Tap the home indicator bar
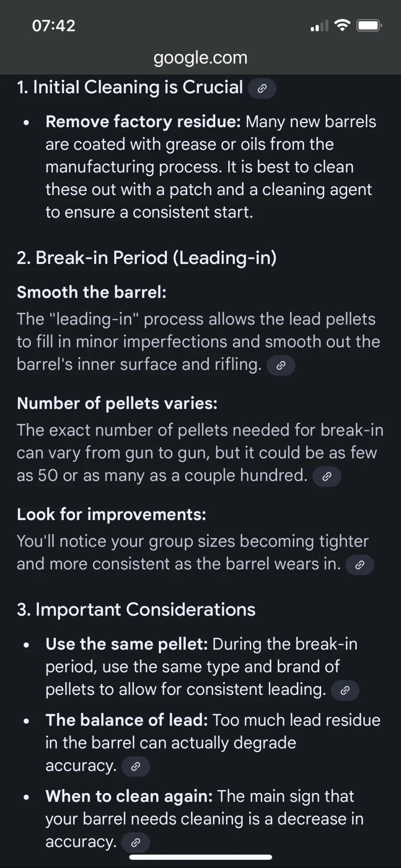 [200, 857]
